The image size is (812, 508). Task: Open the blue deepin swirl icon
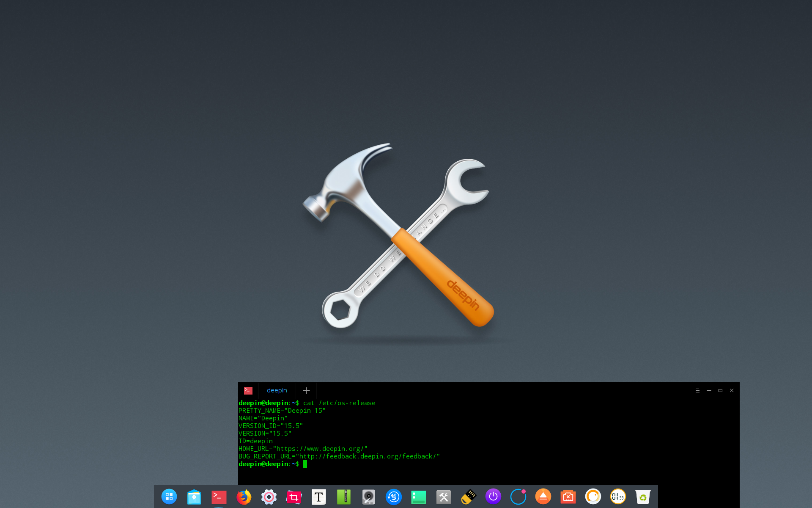coord(394,497)
